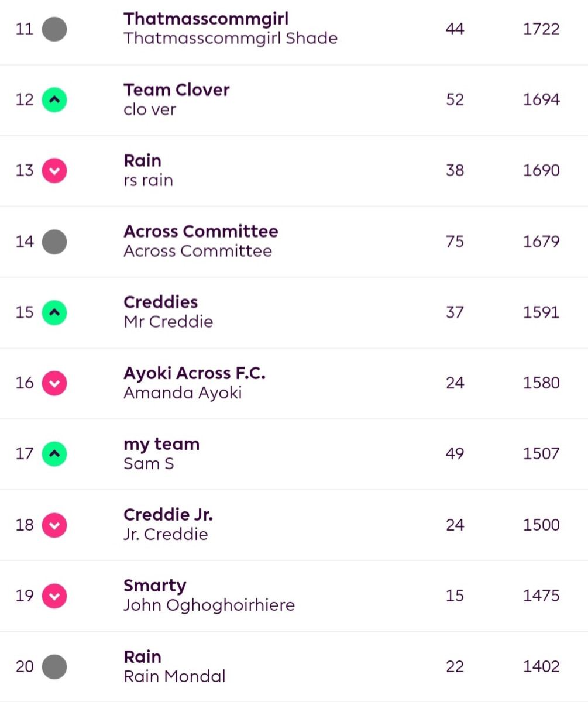Image resolution: width=588 pixels, height=702 pixels.
Task: Open the Creddies team by Mr Creddie
Action: 161,302
